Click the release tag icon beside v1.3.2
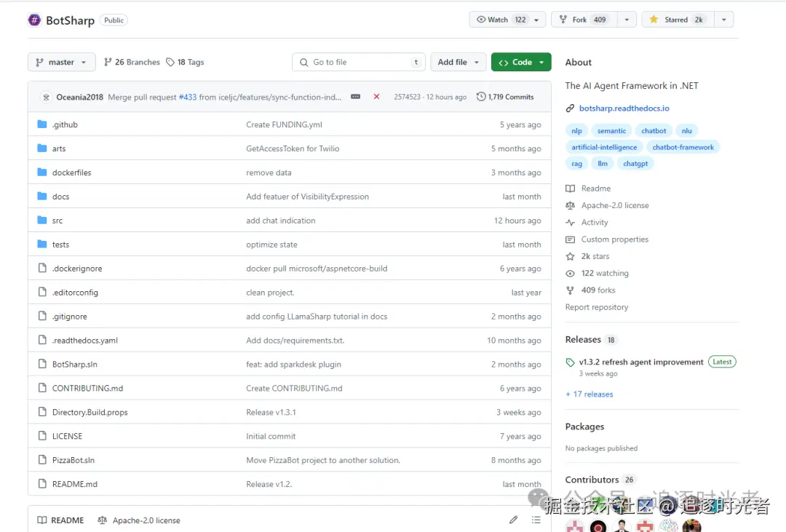This screenshot has height=532, width=786. [570, 362]
